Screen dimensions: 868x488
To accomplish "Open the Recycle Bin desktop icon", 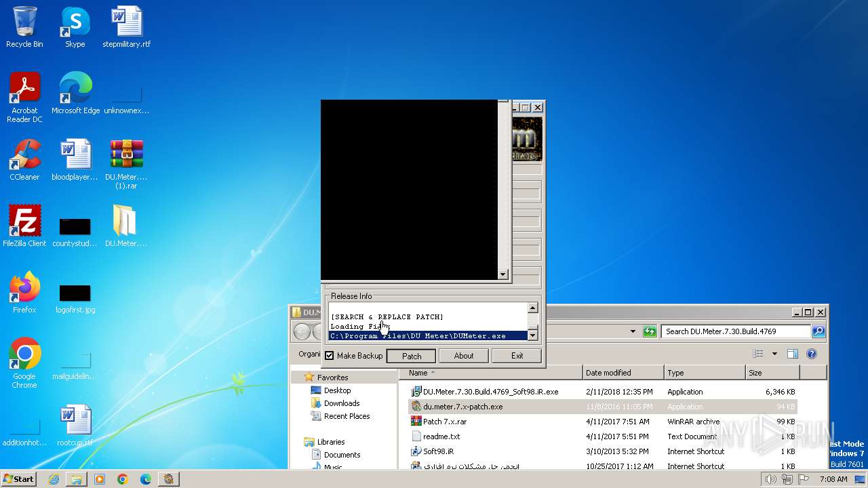I will [24, 27].
